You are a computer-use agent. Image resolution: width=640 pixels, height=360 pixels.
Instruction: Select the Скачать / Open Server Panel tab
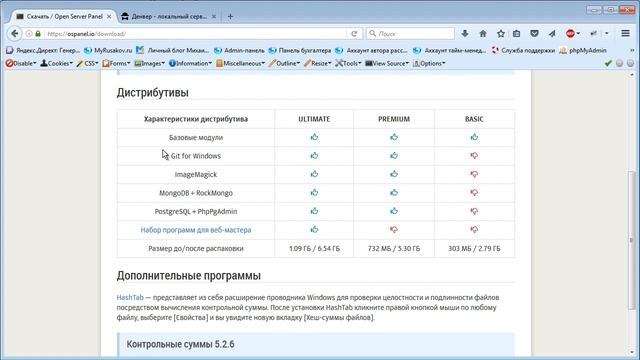click(63, 16)
